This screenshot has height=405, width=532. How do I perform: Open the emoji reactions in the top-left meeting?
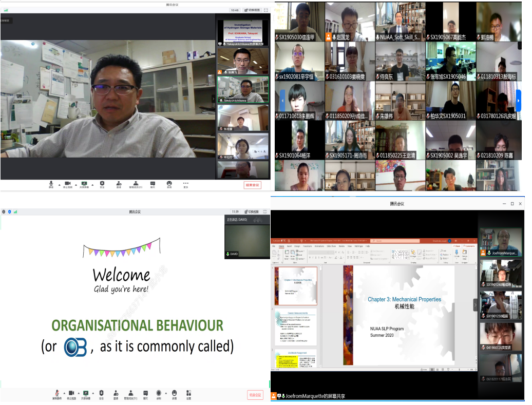(x=169, y=184)
